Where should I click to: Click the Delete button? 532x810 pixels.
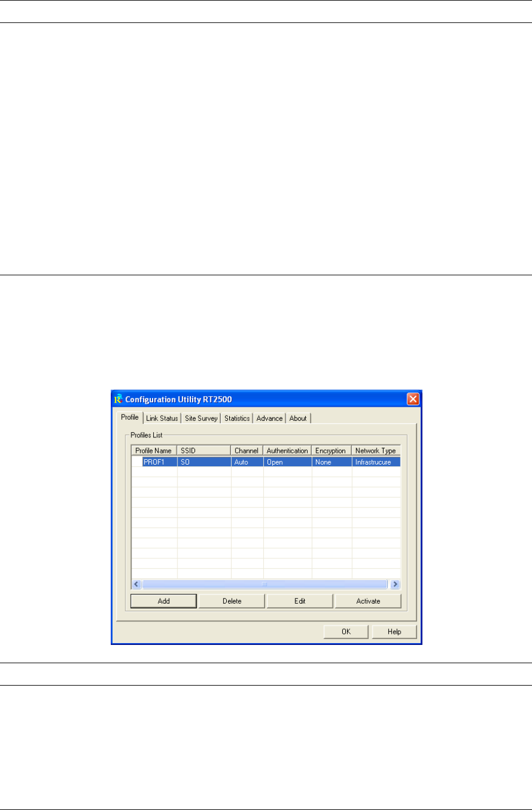pyautogui.click(x=232, y=601)
